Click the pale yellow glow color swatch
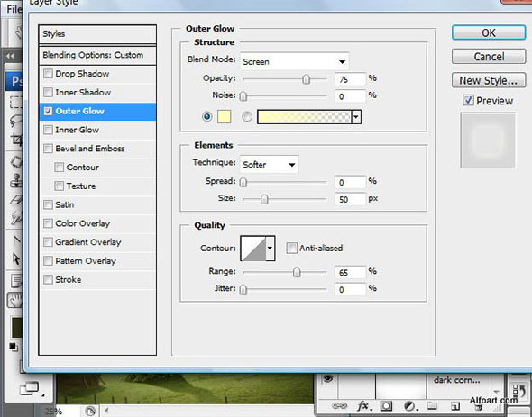 224,117
